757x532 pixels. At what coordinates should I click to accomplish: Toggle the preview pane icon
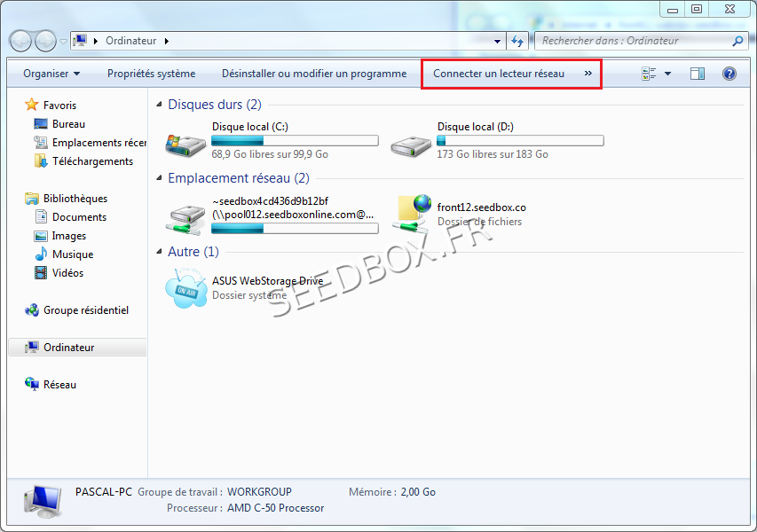click(698, 74)
